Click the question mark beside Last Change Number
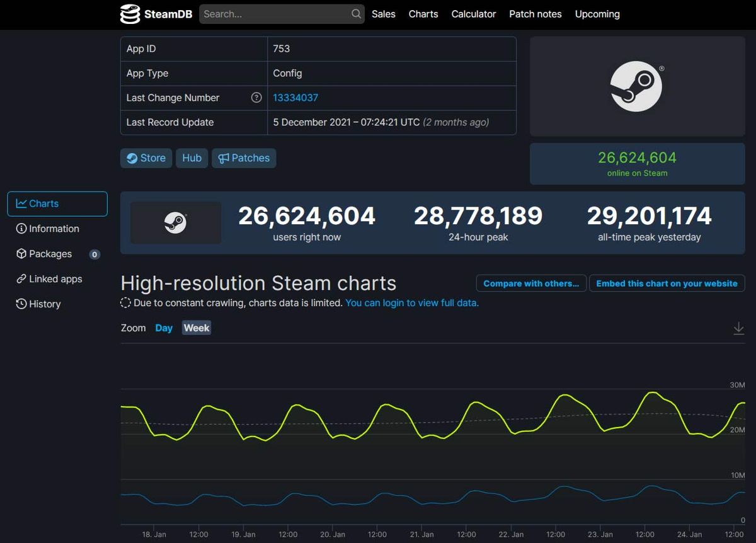 [x=255, y=98]
